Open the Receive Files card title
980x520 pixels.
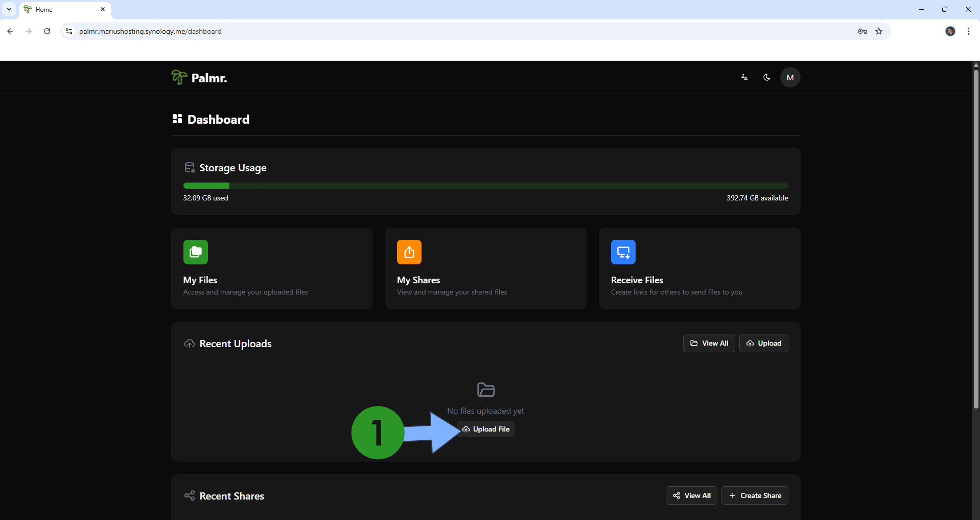tap(637, 280)
